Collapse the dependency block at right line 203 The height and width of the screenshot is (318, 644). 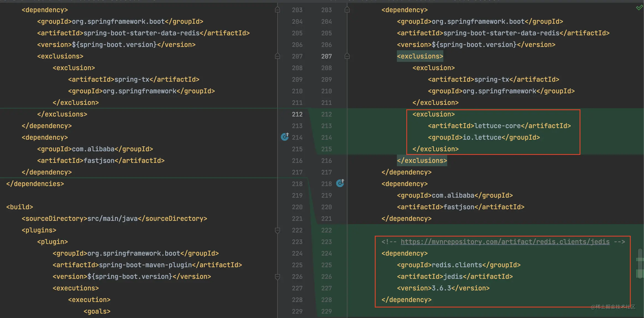pos(347,10)
